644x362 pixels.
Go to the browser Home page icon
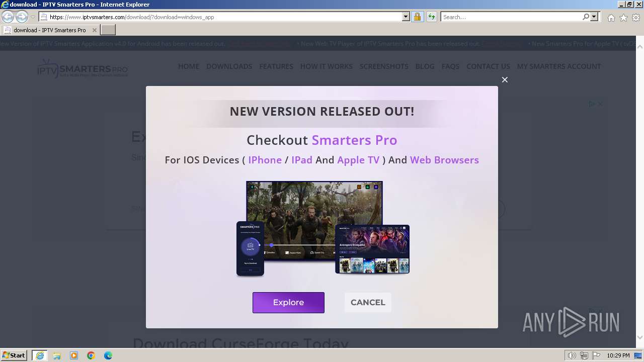611,18
